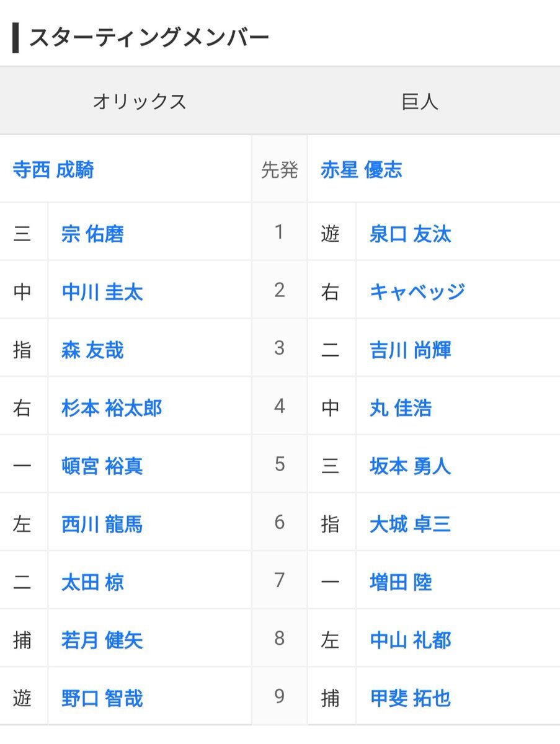View shortstop 野口 智哉 profile
The height and width of the screenshot is (744, 560).
click(x=102, y=699)
